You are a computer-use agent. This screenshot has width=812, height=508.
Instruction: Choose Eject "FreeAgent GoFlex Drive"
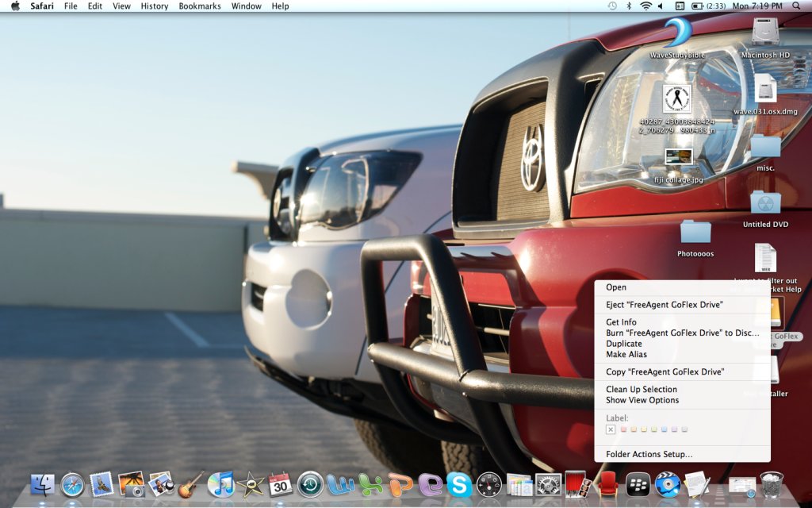point(682,304)
